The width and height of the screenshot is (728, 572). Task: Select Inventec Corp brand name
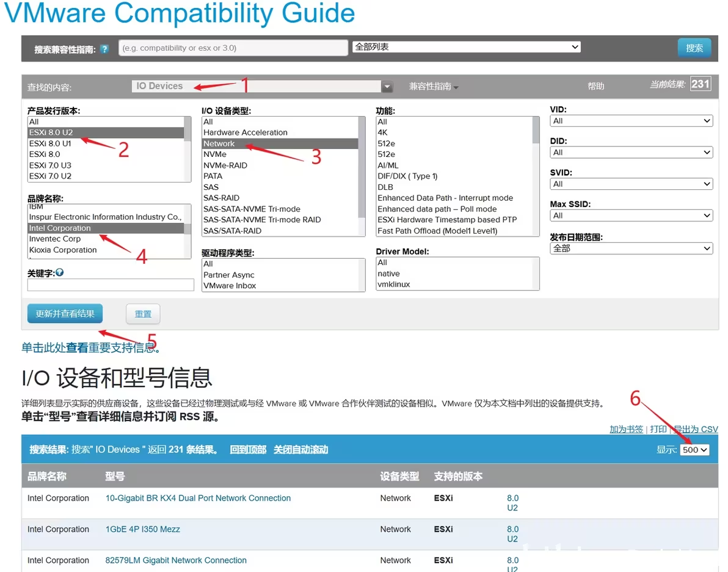coord(55,239)
